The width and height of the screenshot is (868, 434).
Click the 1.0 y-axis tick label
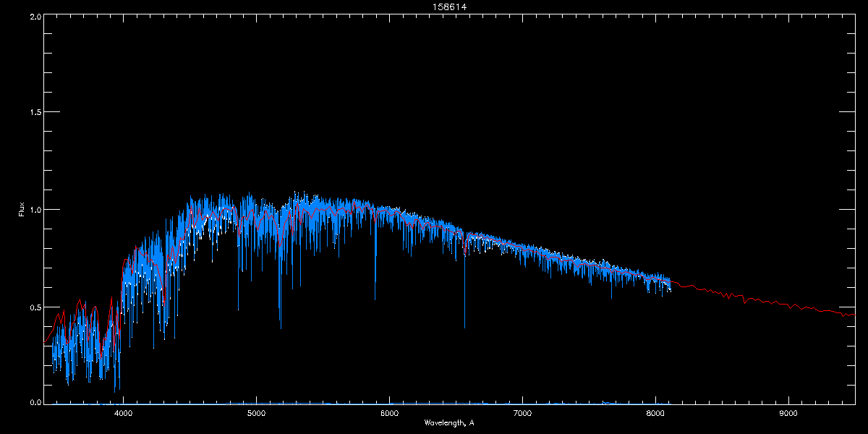[x=33, y=210]
